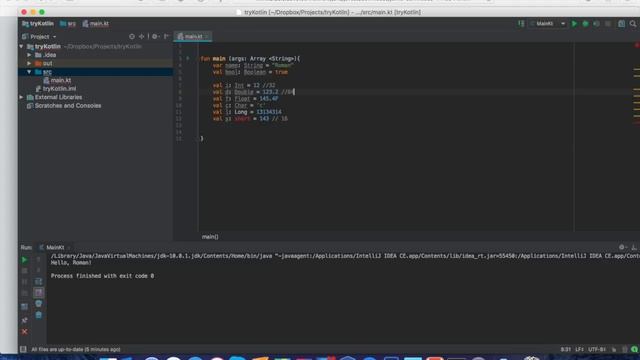This screenshot has width=640, height=360.
Task: Click caret position indicator in status bar
Action: click(566, 349)
